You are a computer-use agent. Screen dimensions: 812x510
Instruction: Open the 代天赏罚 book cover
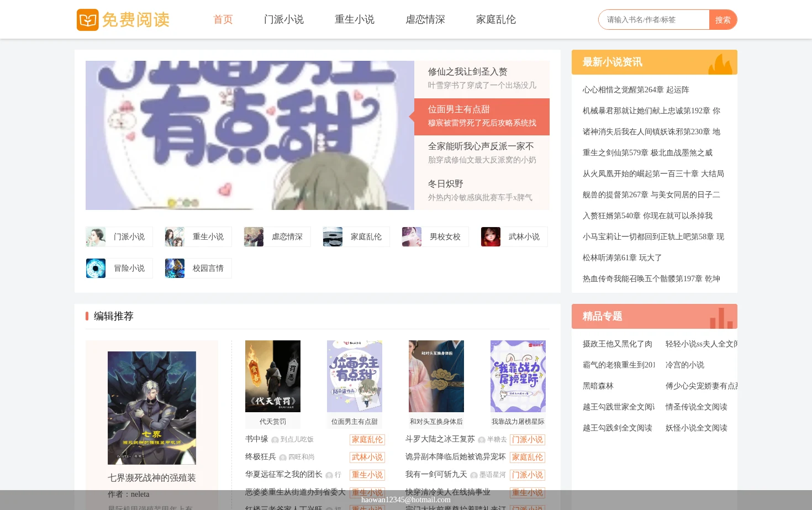273,376
